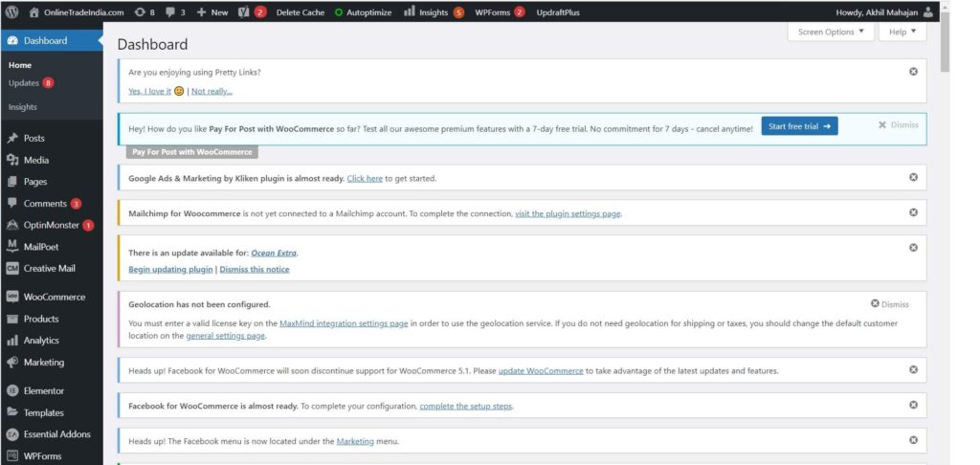The width and height of the screenshot is (980, 465).
Task: Open the Insights submenu item in sidebar
Action: tap(23, 107)
